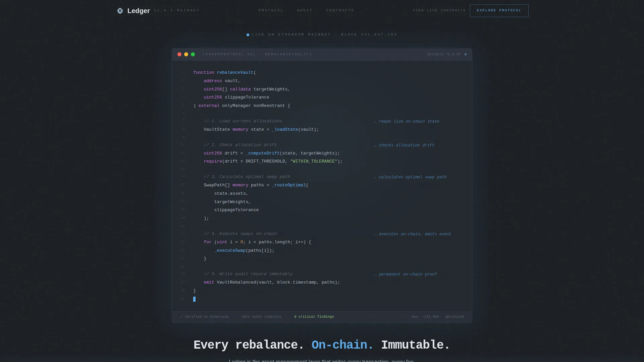This screenshot has height=362, width=644.
Task: Click the Ledger hexagon logo icon
Action: click(x=120, y=11)
